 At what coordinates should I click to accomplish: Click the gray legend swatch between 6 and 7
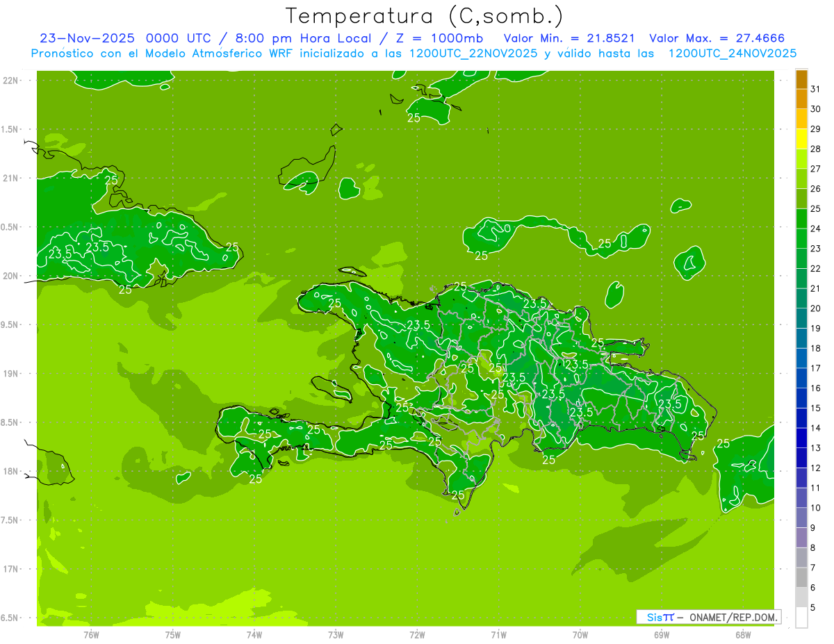(801, 577)
